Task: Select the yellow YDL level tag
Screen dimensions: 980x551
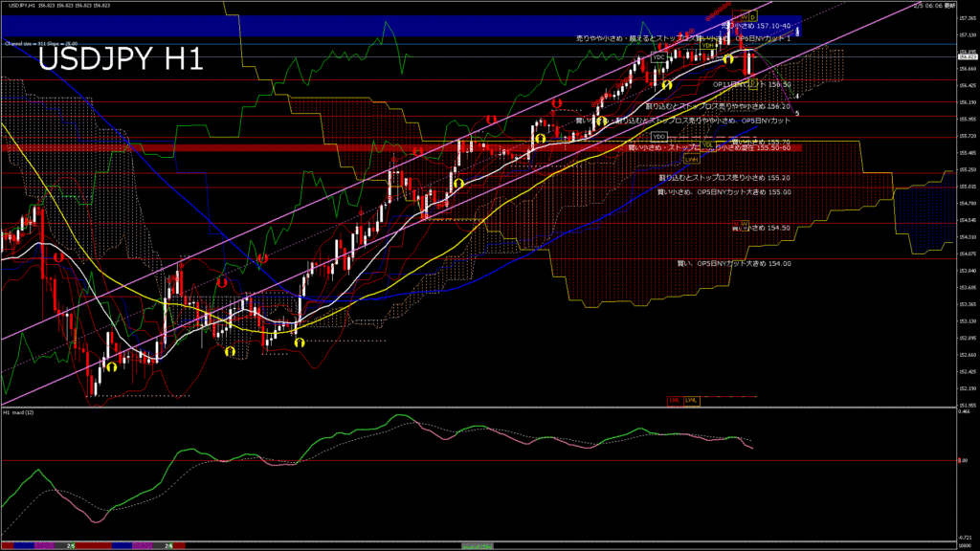Action: coord(708,145)
